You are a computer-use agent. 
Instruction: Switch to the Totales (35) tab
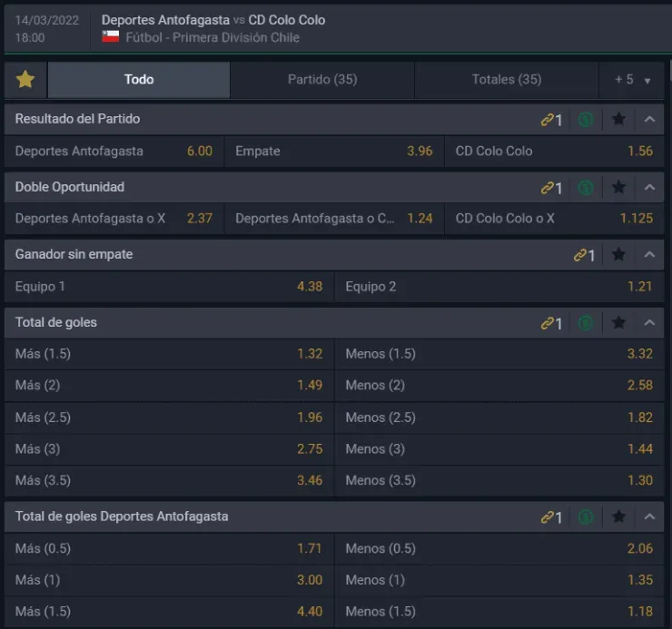pos(507,80)
